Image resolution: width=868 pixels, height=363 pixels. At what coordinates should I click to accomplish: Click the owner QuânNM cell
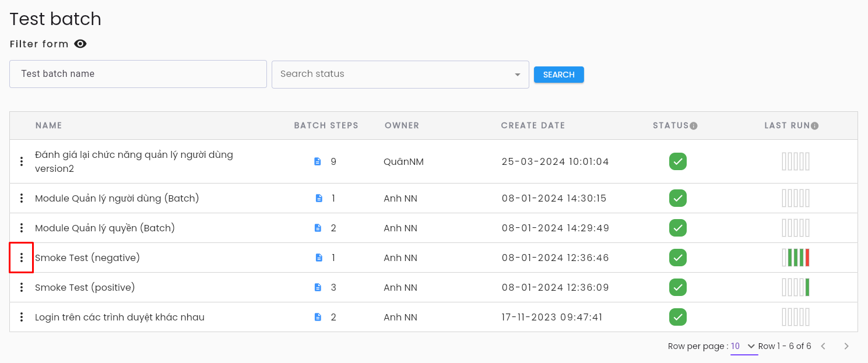[403, 161]
